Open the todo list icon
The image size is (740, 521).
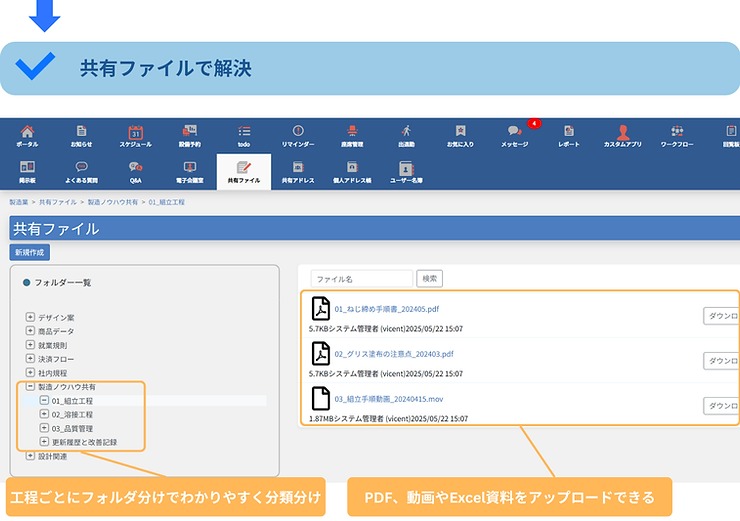point(244,132)
